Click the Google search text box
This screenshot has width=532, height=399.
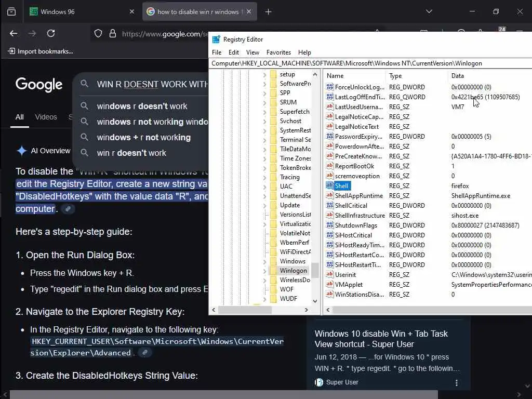(x=152, y=84)
